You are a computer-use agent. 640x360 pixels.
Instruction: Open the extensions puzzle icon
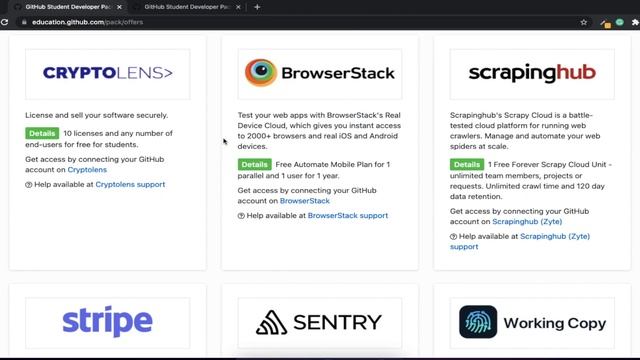coord(635,22)
